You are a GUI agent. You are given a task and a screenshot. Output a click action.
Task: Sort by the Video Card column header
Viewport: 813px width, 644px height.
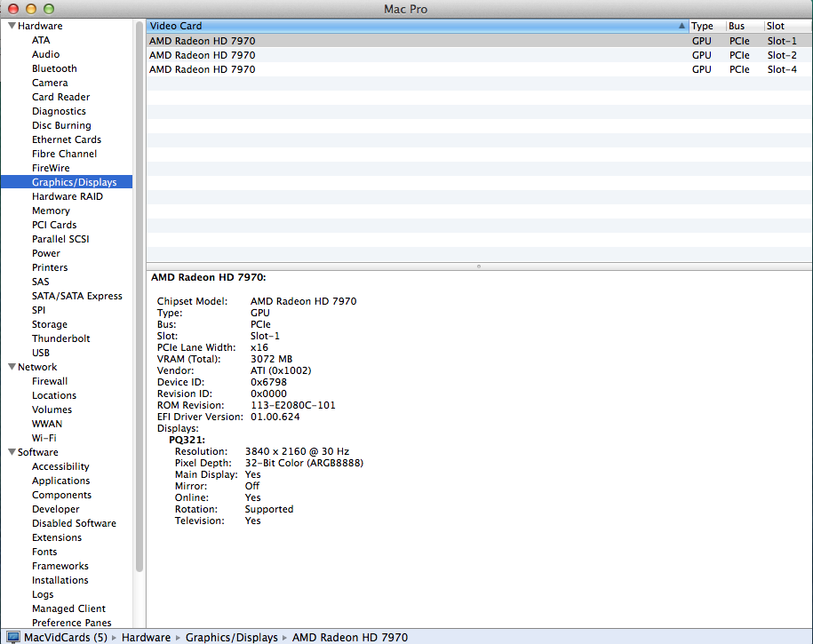[x=418, y=26]
